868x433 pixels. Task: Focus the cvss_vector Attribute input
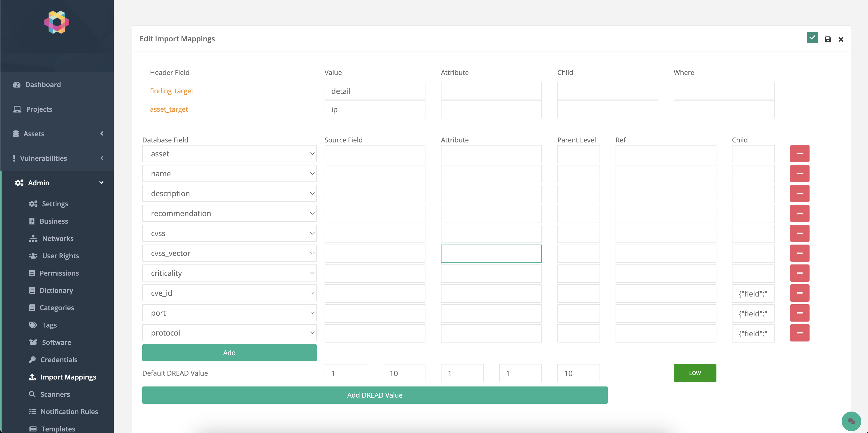491,254
